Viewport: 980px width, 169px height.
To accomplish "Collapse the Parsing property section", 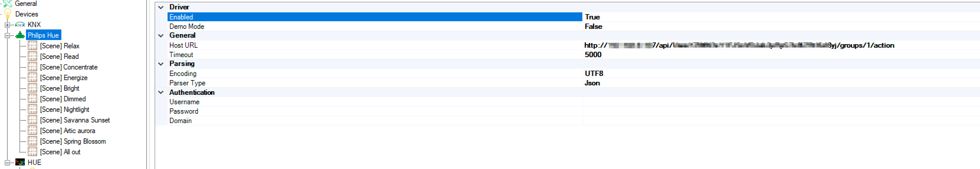I will coord(161,64).
